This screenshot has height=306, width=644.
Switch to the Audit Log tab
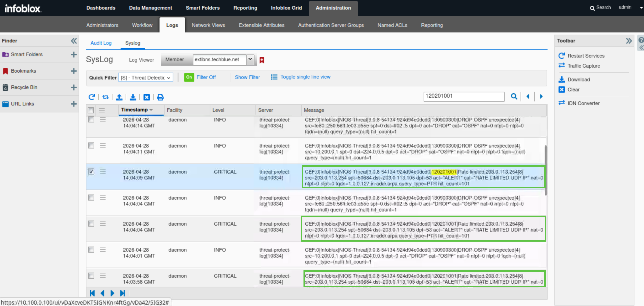click(x=101, y=43)
